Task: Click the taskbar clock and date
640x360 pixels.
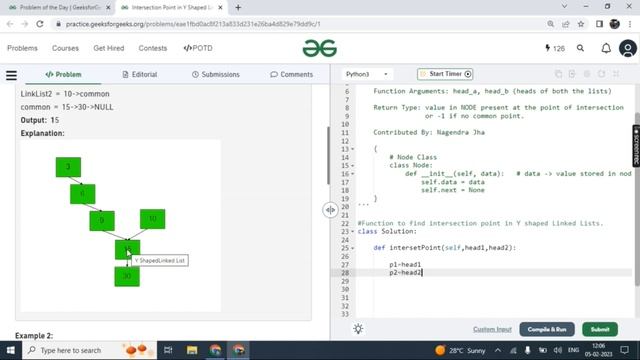Action: 598,350
